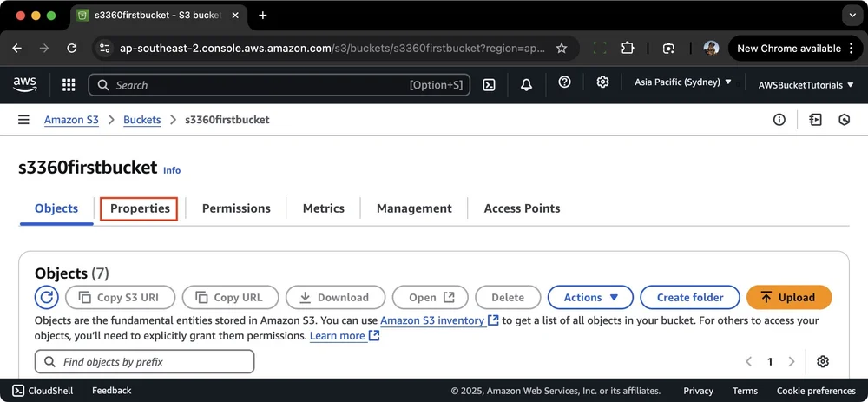Open Cookie preferences in footer

point(815,391)
